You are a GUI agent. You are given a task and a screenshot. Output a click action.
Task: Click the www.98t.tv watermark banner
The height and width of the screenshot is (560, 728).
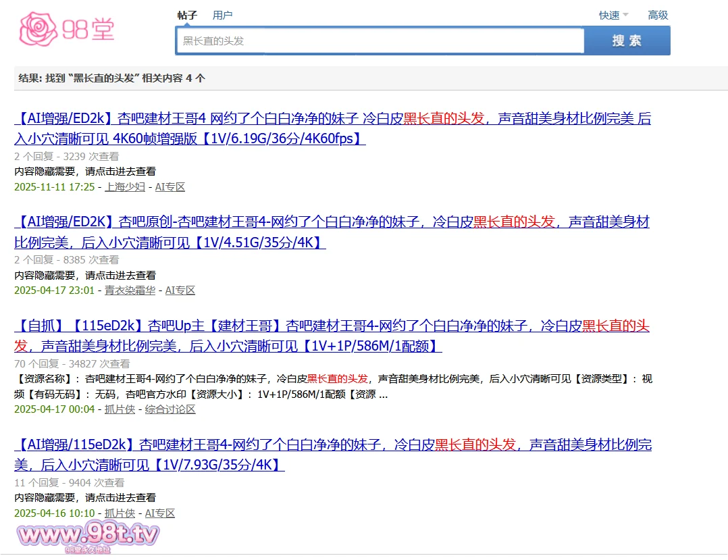click(88, 536)
